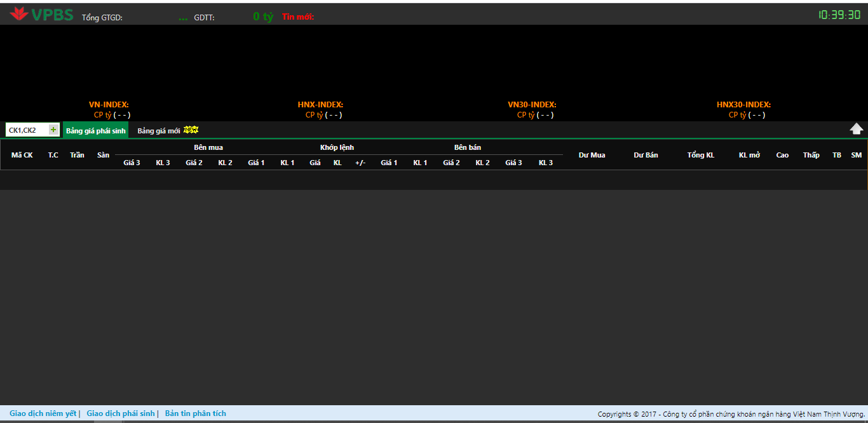Screen dimensions: 868x423
Task: Click the VPBS logo
Action: tap(41, 15)
